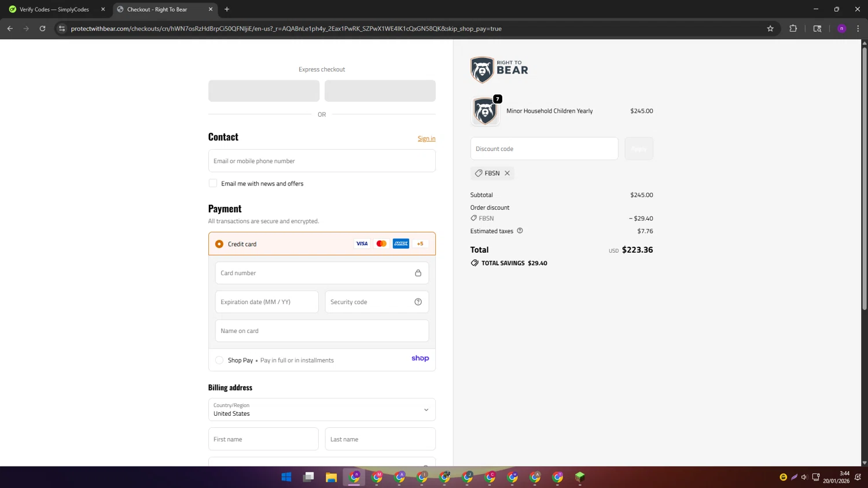Click the $223.36 total amount
This screenshot has height=488, width=868.
[x=637, y=250]
